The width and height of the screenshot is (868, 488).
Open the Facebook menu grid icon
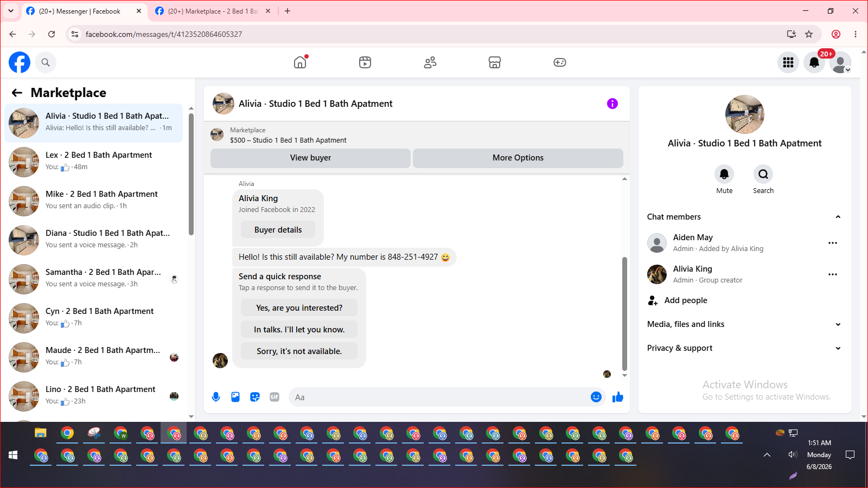tap(788, 62)
